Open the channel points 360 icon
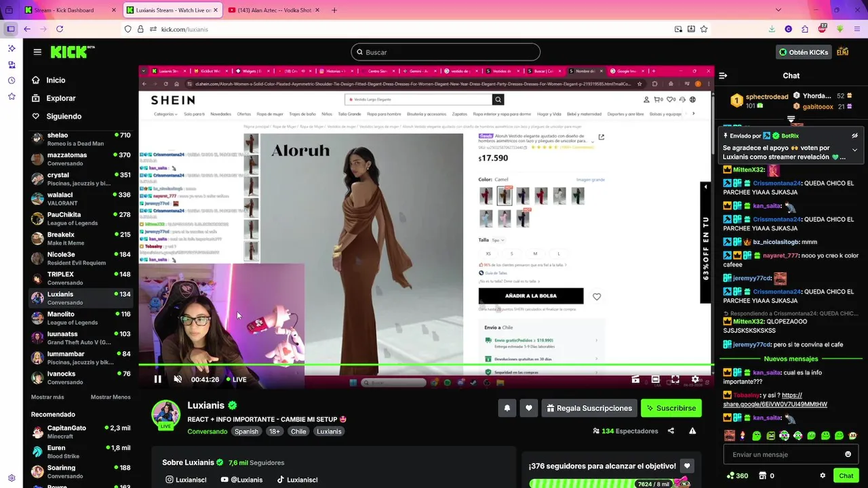 pyautogui.click(x=737, y=476)
